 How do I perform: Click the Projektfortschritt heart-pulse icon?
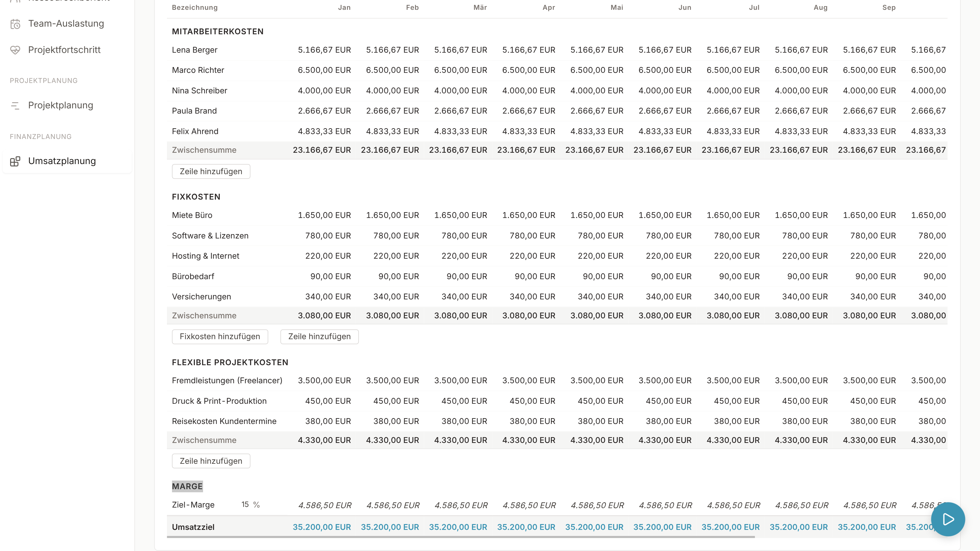click(15, 50)
